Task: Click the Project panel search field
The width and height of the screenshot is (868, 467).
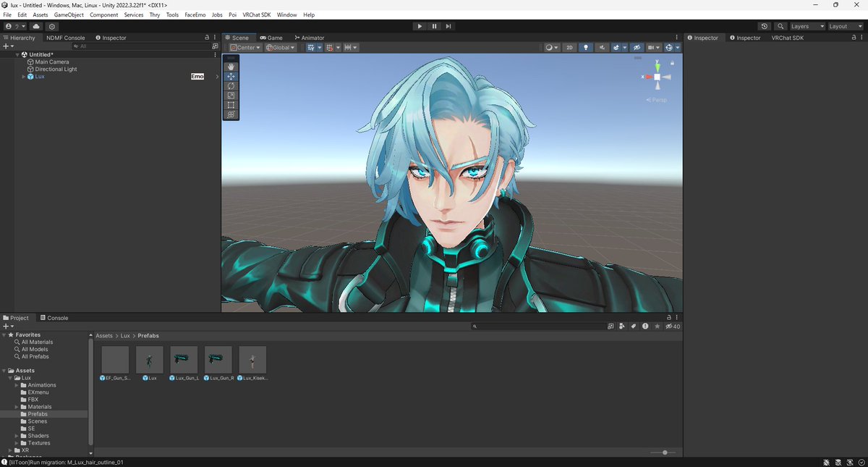Action: (x=540, y=327)
